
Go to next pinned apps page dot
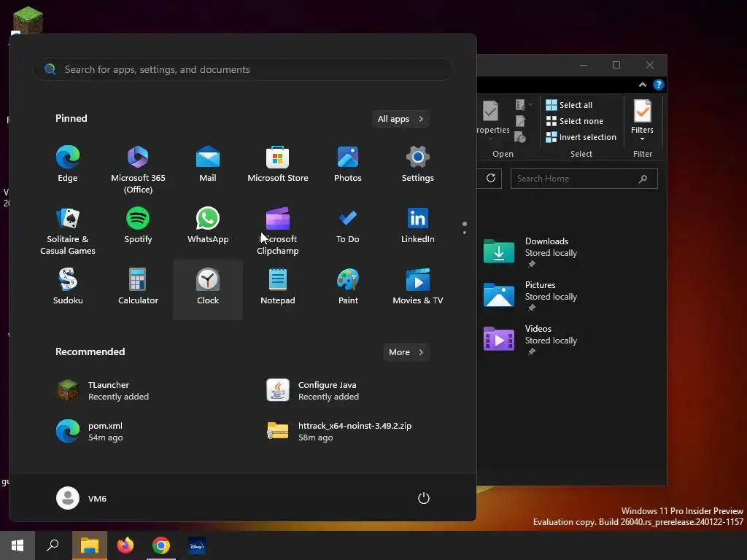point(465,233)
